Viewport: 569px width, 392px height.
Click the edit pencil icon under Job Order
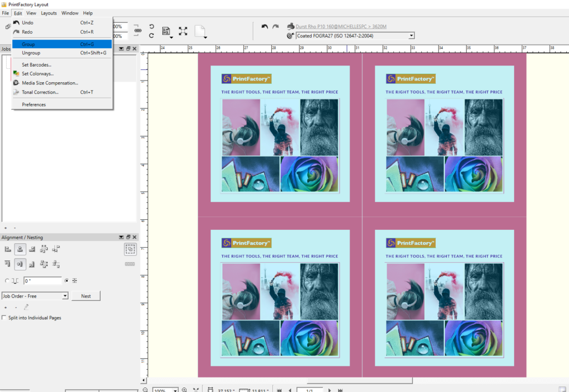pyautogui.click(x=26, y=308)
